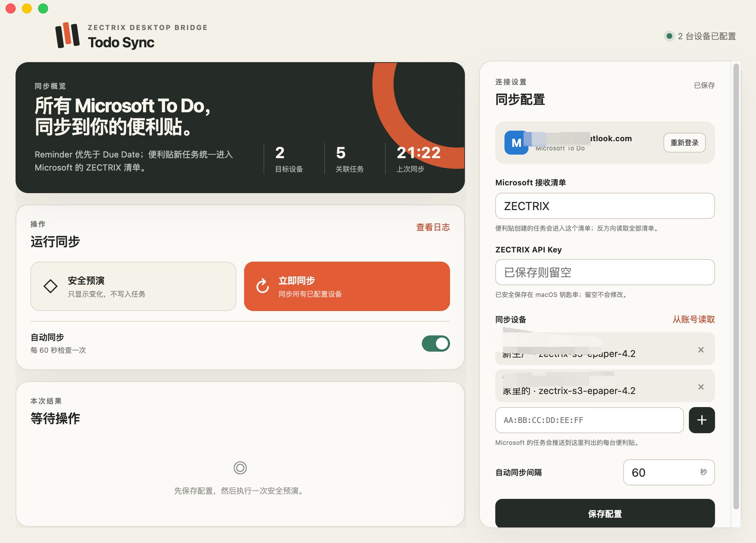
Task: Click the 同步配置 heading
Action: coord(520,100)
